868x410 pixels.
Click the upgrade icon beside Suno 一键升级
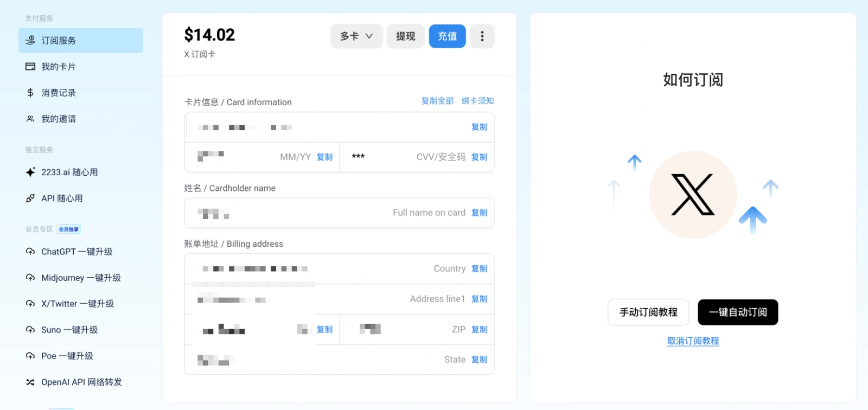pos(30,330)
